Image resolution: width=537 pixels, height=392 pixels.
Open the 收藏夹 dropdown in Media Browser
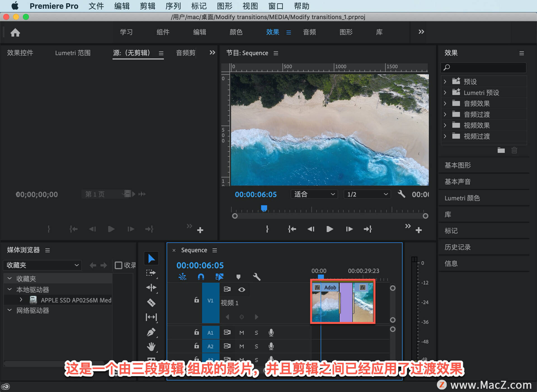(x=42, y=265)
